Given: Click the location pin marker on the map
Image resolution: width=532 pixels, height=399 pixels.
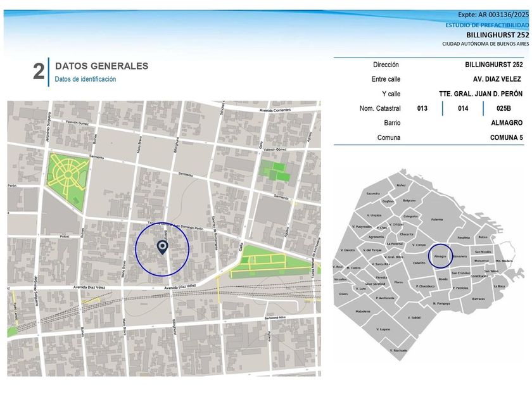Looking at the screenshot, I should coord(163,248).
